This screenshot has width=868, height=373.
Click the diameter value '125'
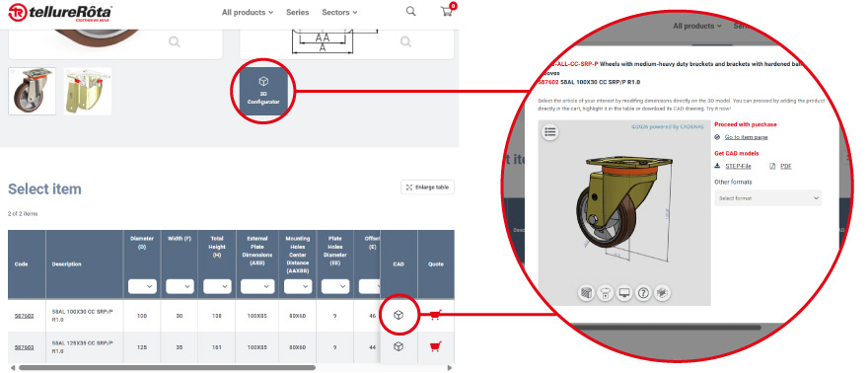click(142, 347)
